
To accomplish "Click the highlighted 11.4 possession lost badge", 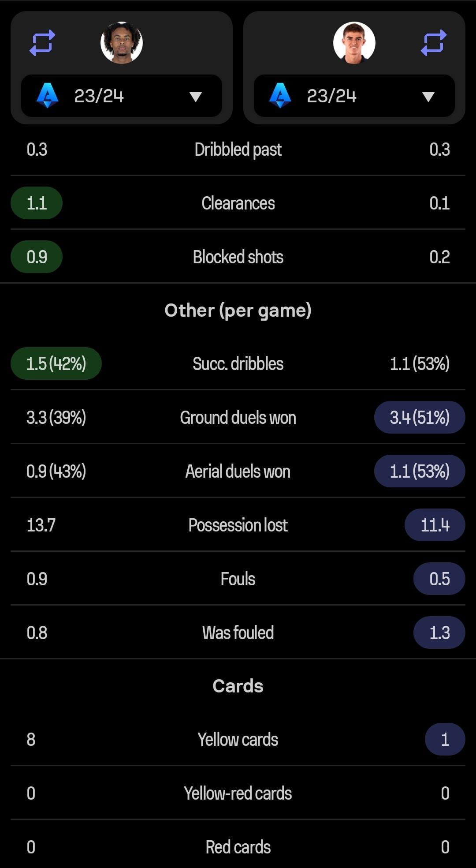I will (x=435, y=525).
